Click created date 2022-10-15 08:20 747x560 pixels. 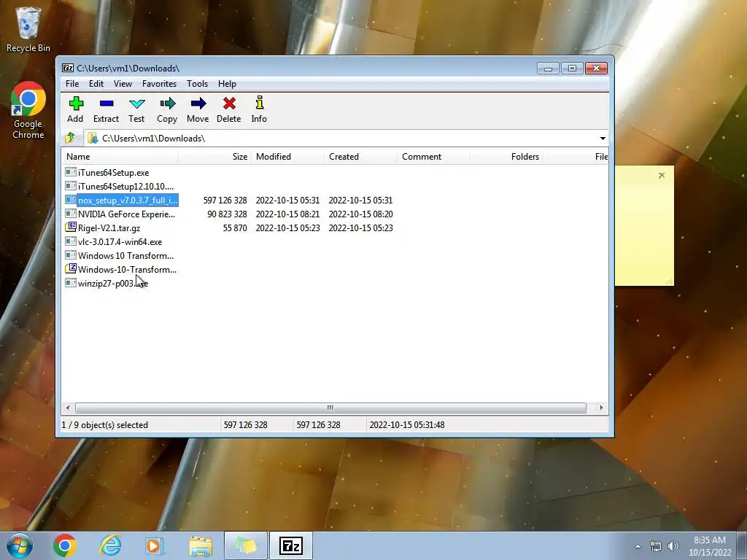click(x=360, y=214)
